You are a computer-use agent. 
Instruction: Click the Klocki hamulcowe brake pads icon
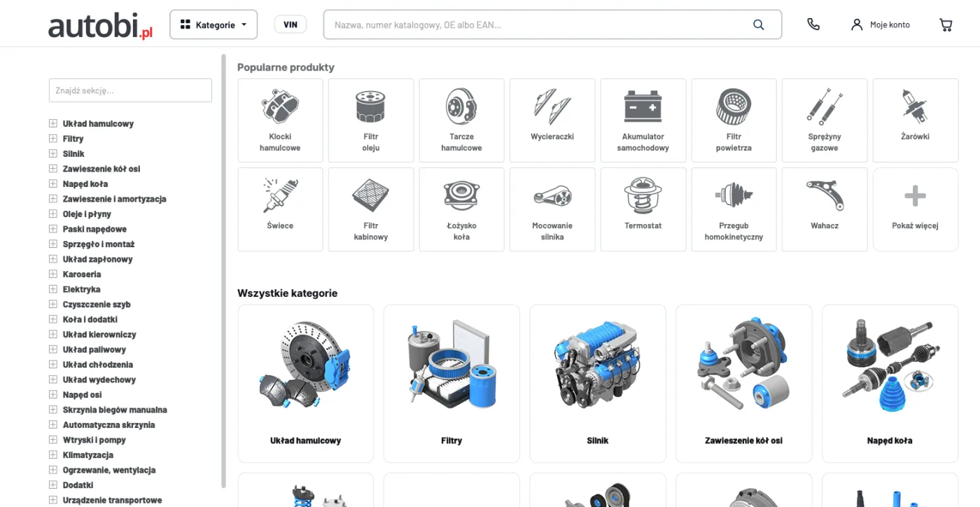tap(280, 106)
